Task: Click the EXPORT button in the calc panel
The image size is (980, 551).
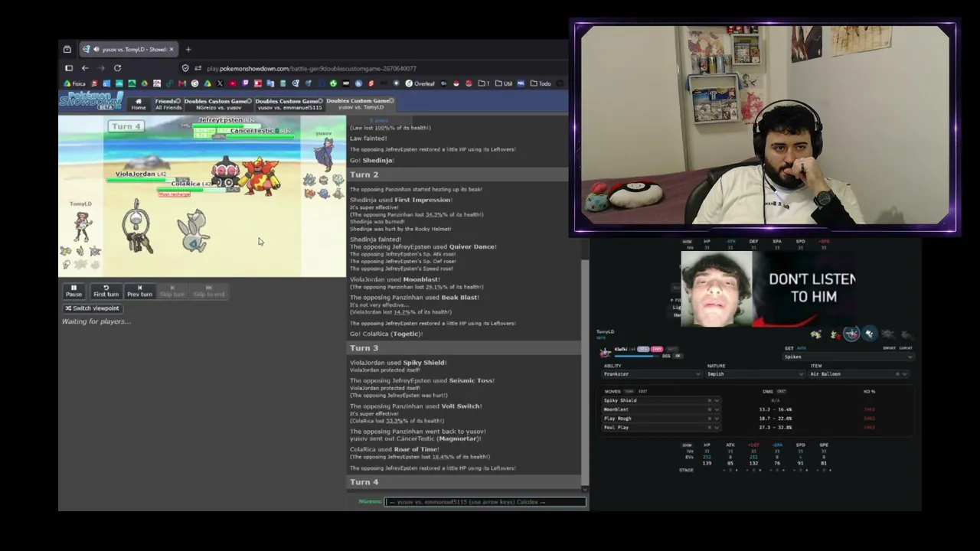Action: click(x=905, y=348)
